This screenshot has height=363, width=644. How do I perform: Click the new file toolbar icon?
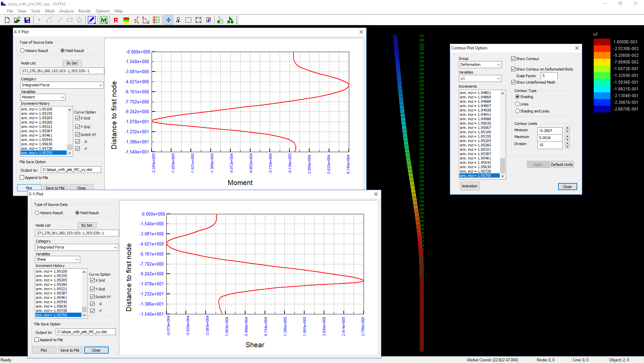[x=7, y=20]
